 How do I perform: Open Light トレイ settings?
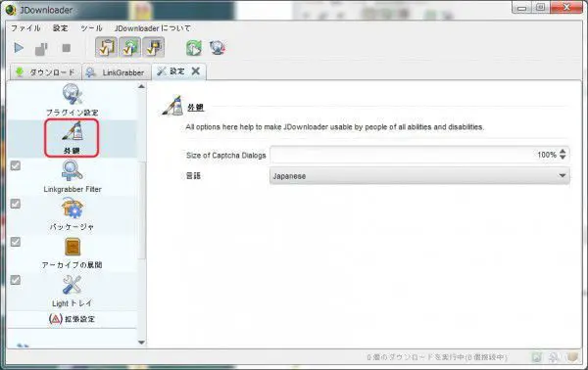pos(72,292)
